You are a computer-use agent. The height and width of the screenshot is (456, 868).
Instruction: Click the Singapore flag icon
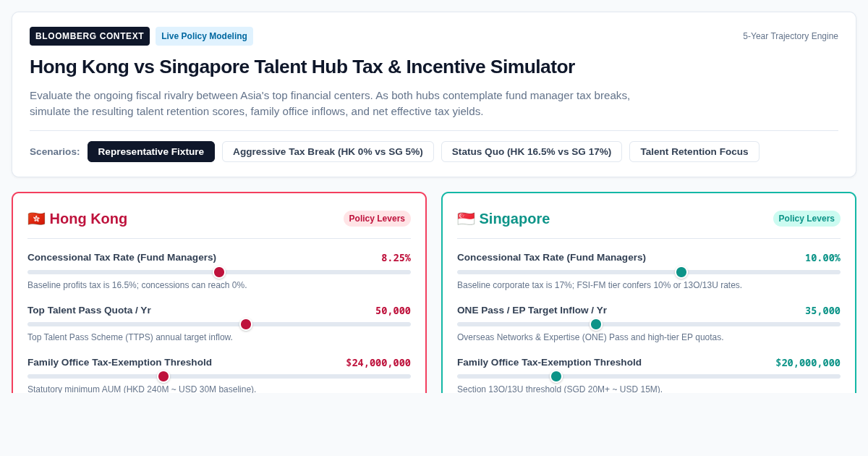point(466,219)
